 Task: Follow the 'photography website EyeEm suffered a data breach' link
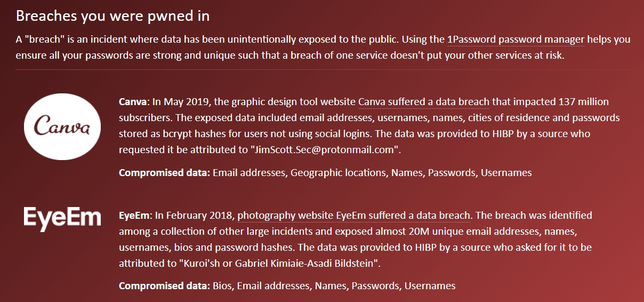[x=354, y=216]
